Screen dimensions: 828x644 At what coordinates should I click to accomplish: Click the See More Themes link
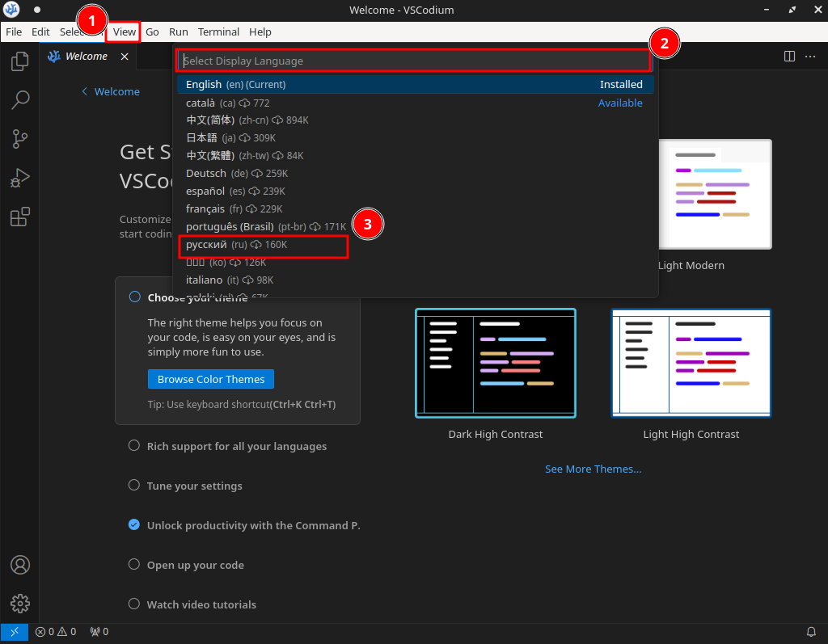[593, 469]
